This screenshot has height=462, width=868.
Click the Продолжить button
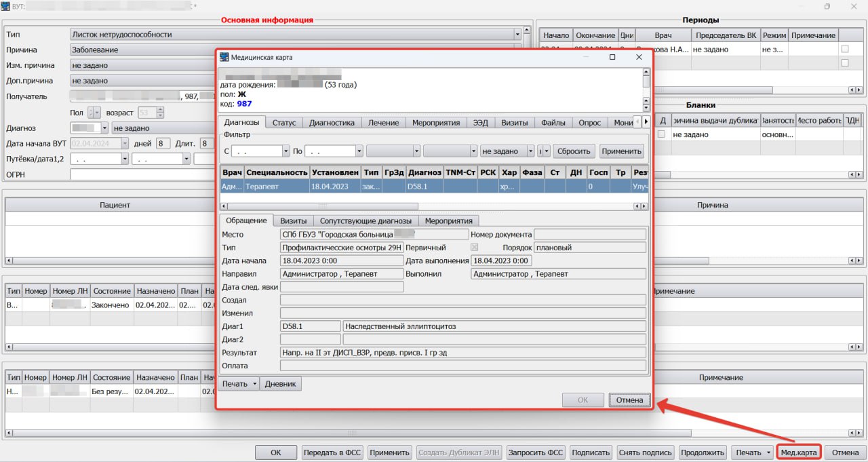[x=702, y=453]
